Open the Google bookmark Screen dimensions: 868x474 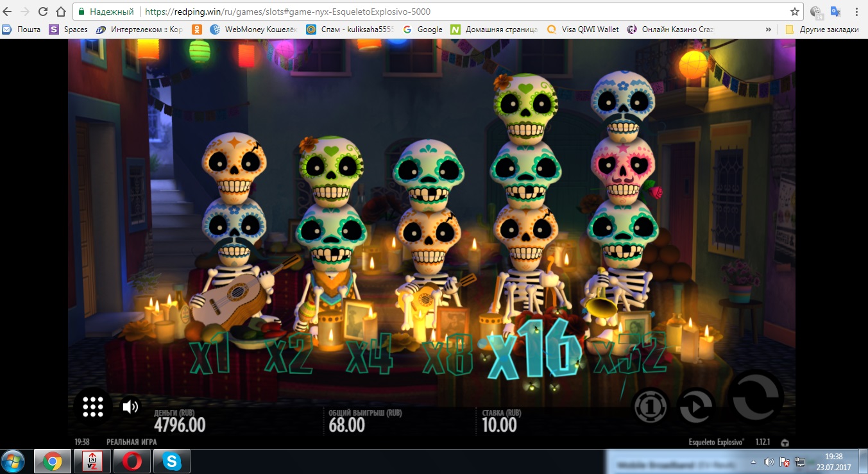[x=423, y=30]
